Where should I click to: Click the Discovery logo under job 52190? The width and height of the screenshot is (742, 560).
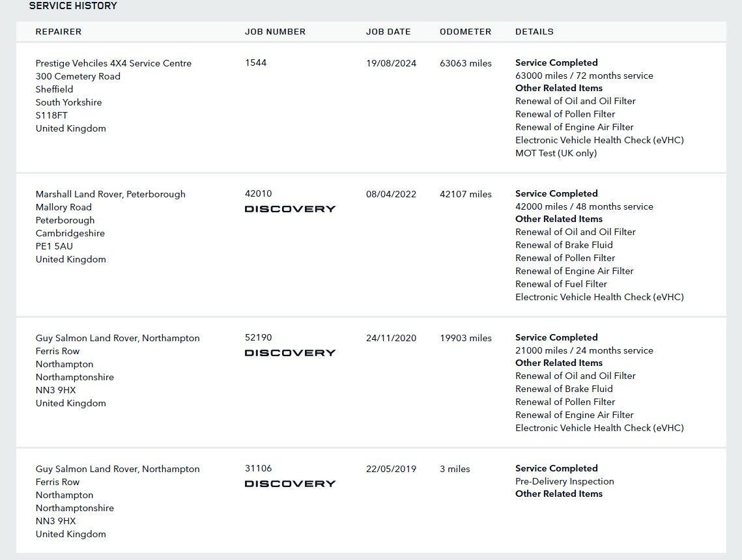[290, 353]
